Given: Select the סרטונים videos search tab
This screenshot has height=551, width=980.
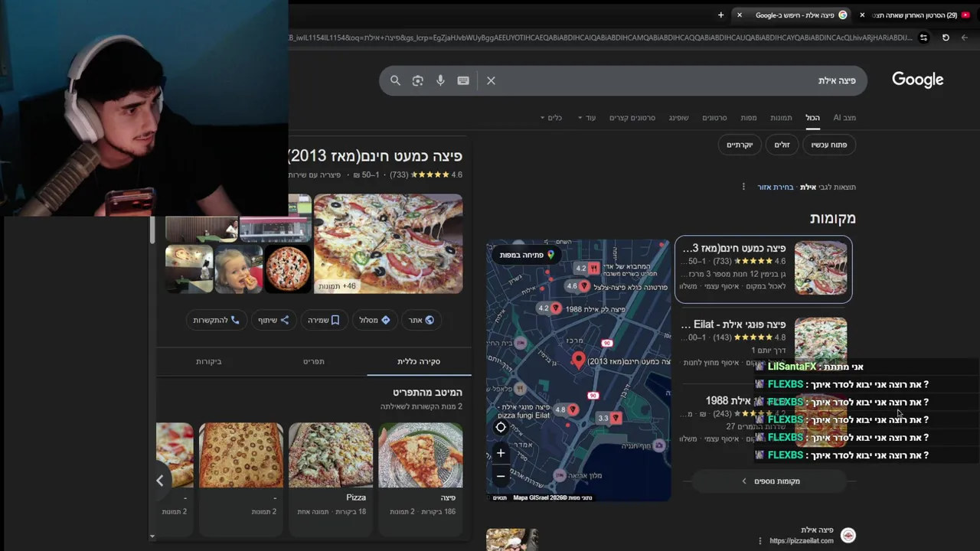Looking at the screenshot, I should [714, 117].
